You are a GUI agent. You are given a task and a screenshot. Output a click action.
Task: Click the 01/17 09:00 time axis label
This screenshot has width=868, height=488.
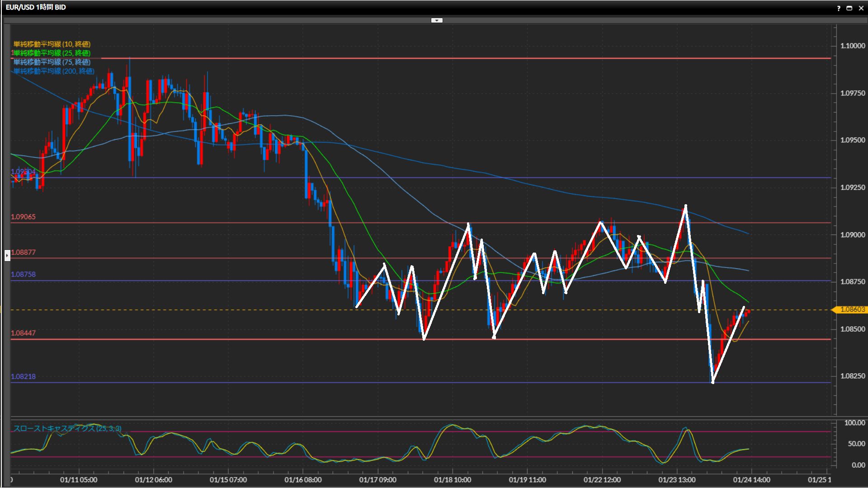377,480
